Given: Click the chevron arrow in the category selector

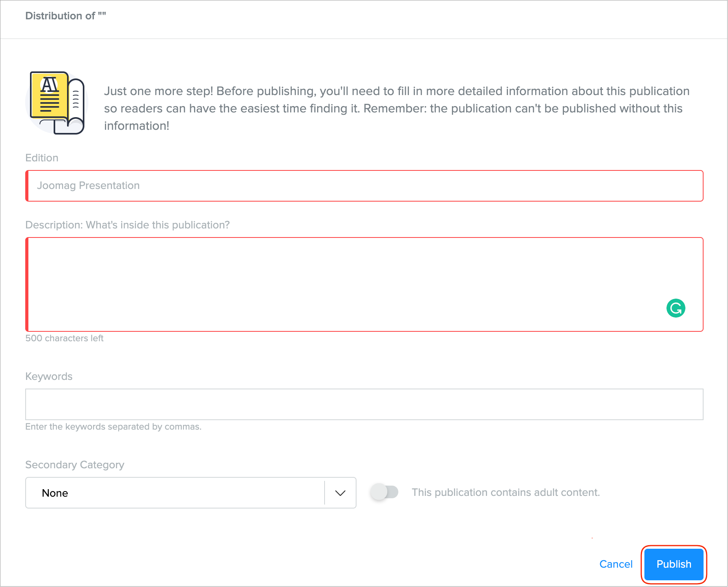Looking at the screenshot, I should tap(340, 493).
